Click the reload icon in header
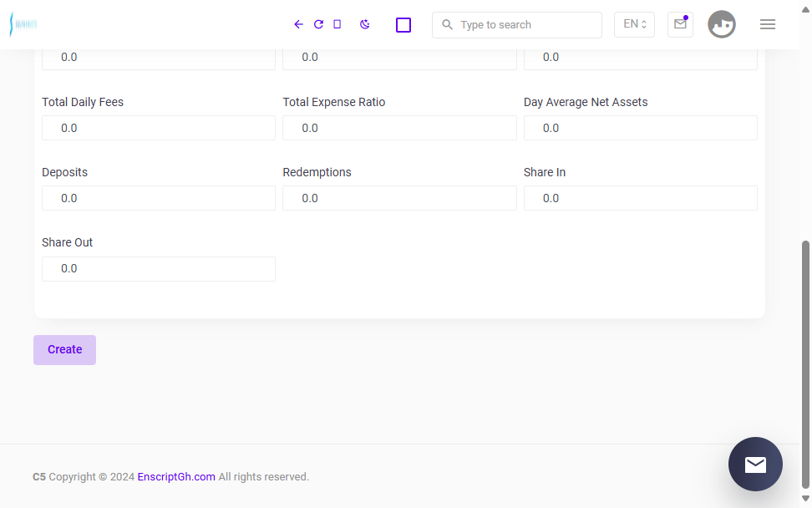812x508 pixels. coord(318,24)
